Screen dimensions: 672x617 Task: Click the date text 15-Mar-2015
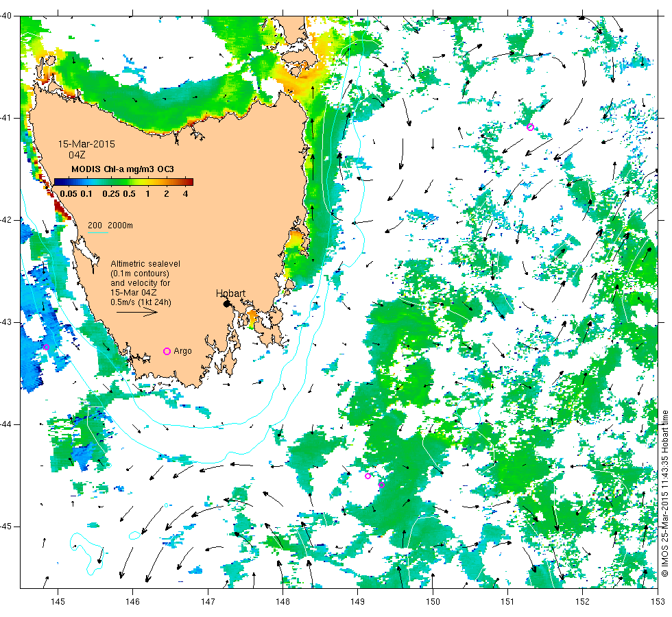coord(86,144)
